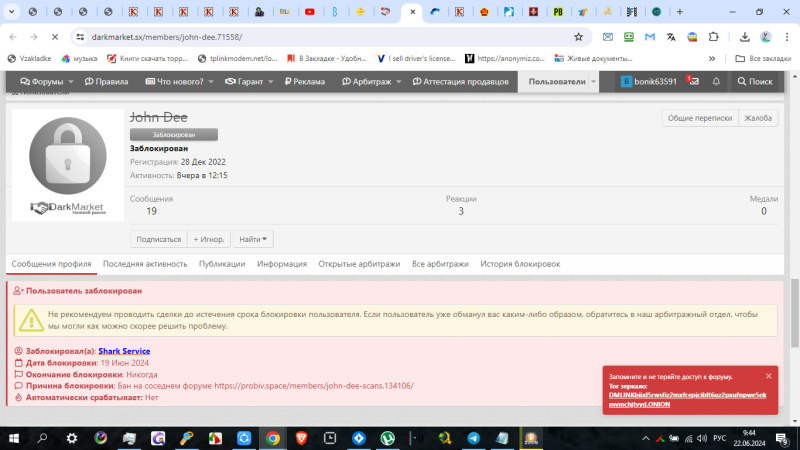Open Settings gear in taskbar
The height and width of the screenshot is (450, 800).
pyautogui.click(x=71, y=438)
